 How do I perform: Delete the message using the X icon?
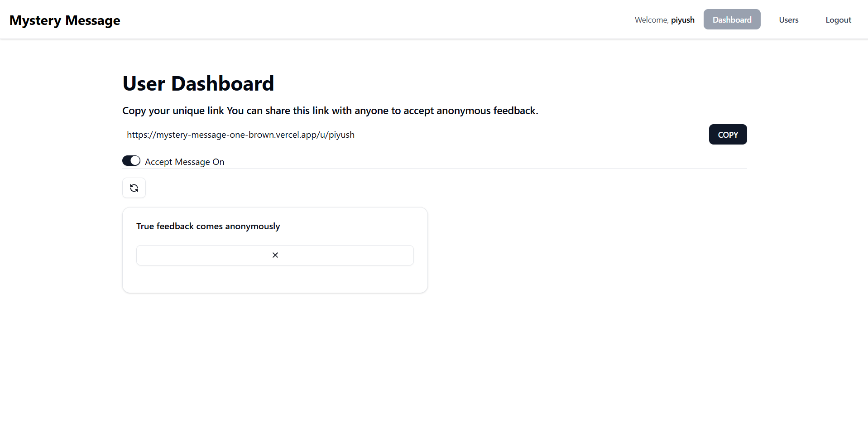tap(275, 255)
